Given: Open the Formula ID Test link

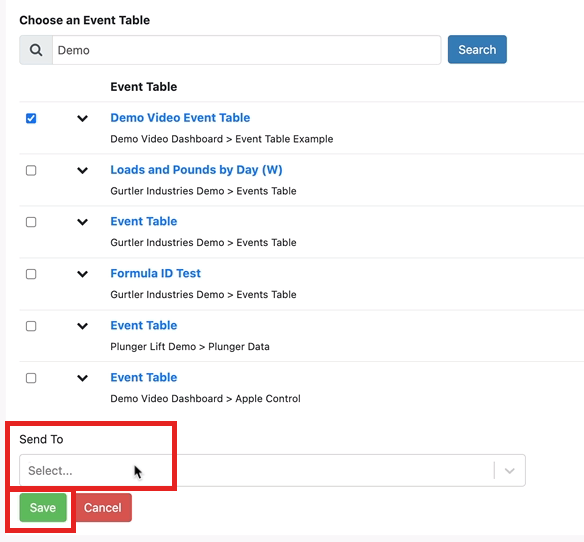Looking at the screenshot, I should 155,273.
